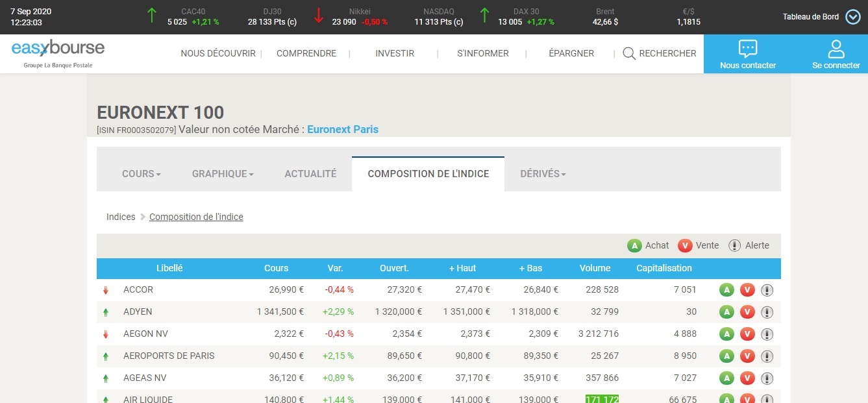Click the Achat icon for AGEAS NV
Image resolution: width=868 pixels, height=403 pixels.
[x=726, y=378]
